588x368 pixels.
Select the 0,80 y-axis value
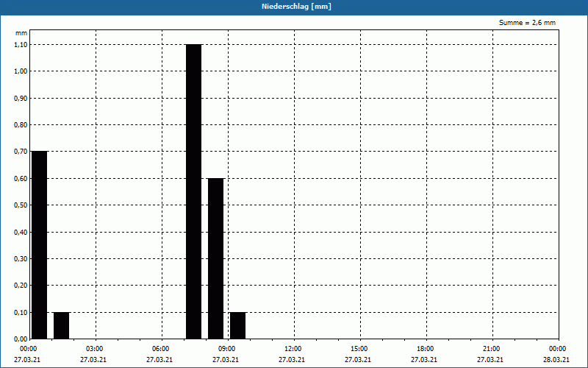[x=21, y=125]
